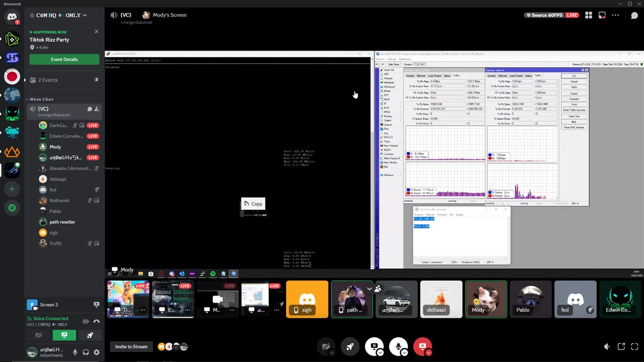Deafen with headphones icon in user panel
This screenshot has width=644, height=362.
coord(86,352)
